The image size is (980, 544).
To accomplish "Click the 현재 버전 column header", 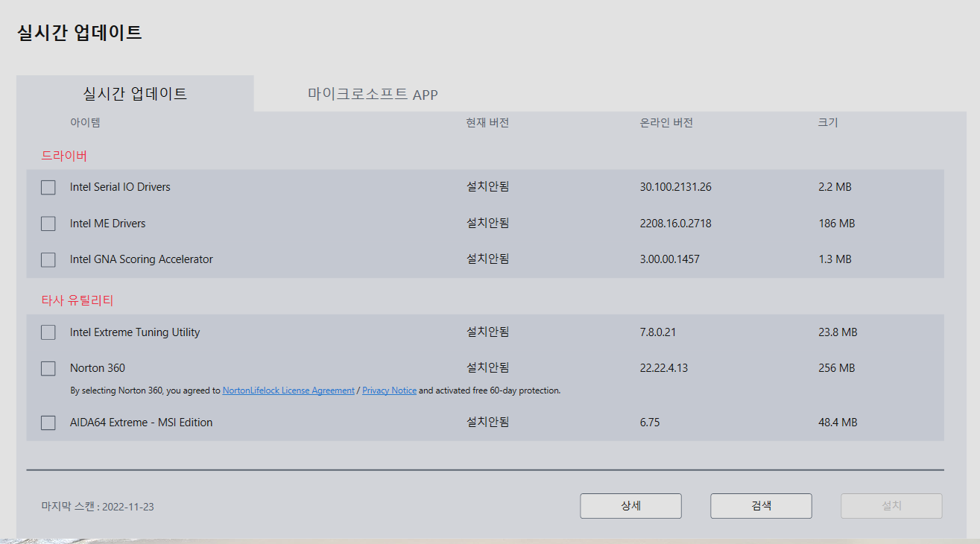I will [x=487, y=123].
